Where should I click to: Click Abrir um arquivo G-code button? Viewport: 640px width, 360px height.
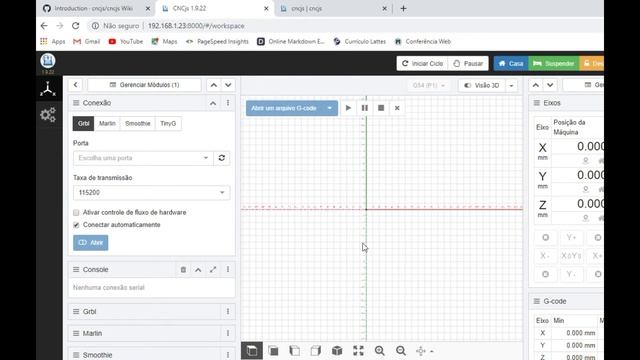284,108
